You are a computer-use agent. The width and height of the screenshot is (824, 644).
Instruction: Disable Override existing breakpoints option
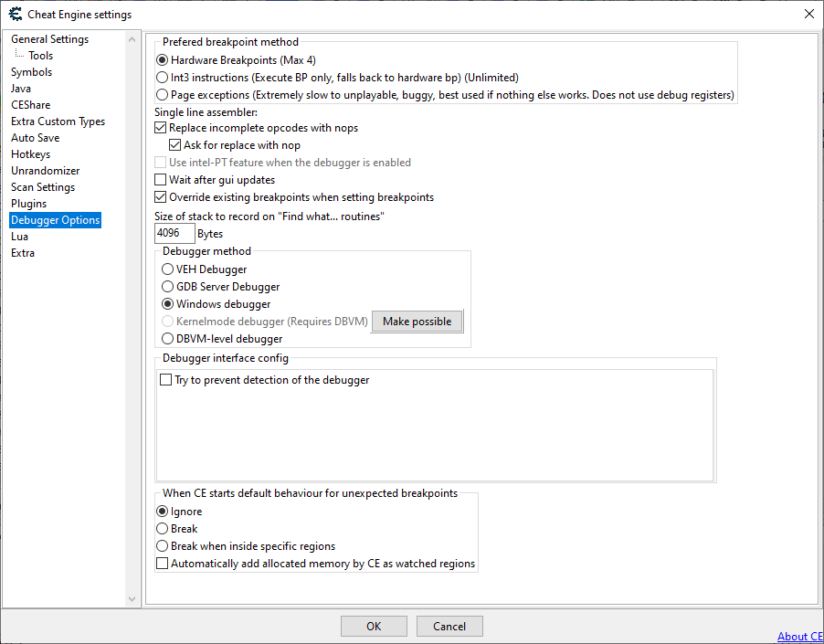point(161,197)
